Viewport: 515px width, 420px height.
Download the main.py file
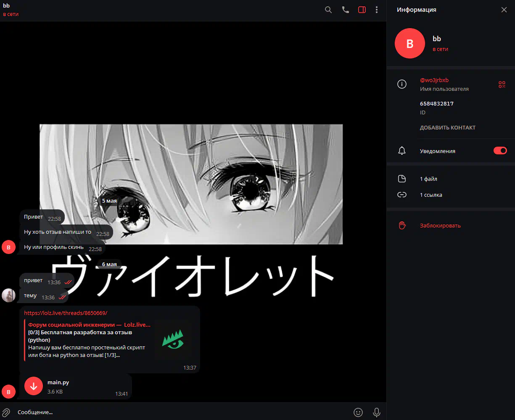click(34, 386)
